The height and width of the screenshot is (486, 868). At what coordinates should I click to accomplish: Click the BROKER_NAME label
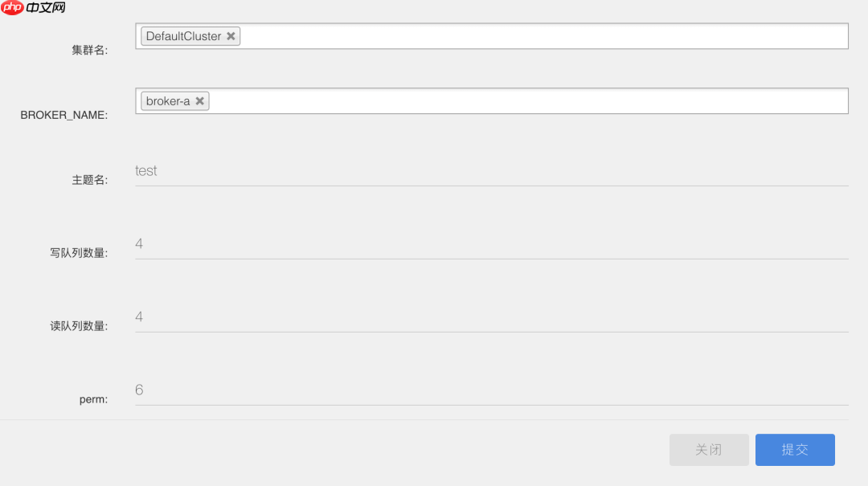64,115
